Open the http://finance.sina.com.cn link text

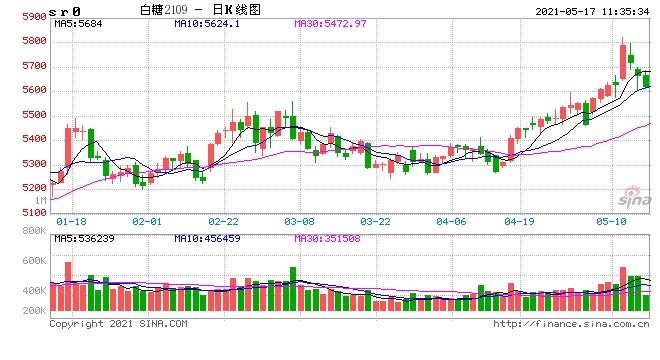click(571, 324)
